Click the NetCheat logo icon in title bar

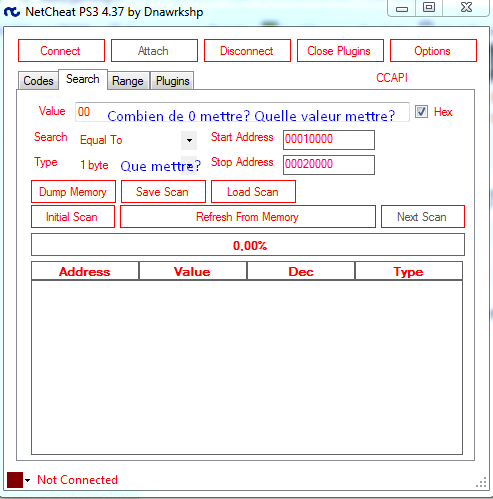(x=12, y=12)
